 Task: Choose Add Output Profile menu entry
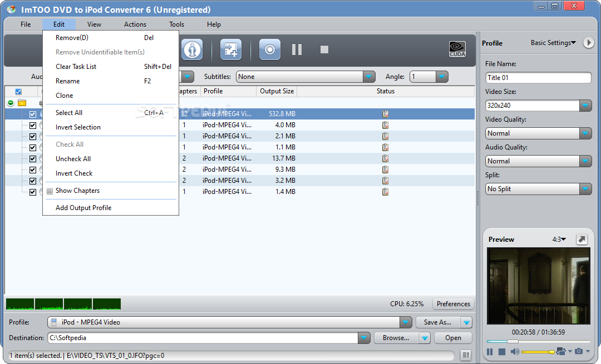pos(111,208)
